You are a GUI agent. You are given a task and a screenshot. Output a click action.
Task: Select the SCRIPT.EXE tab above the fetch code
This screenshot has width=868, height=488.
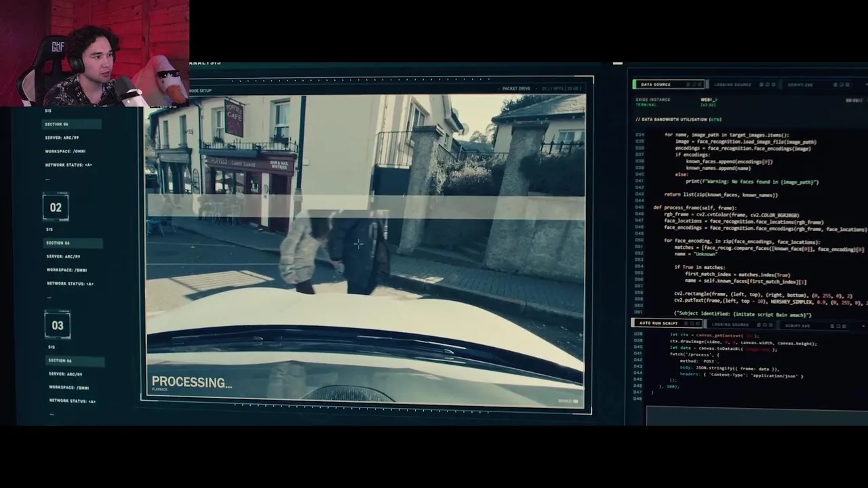(x=812, y=325)
